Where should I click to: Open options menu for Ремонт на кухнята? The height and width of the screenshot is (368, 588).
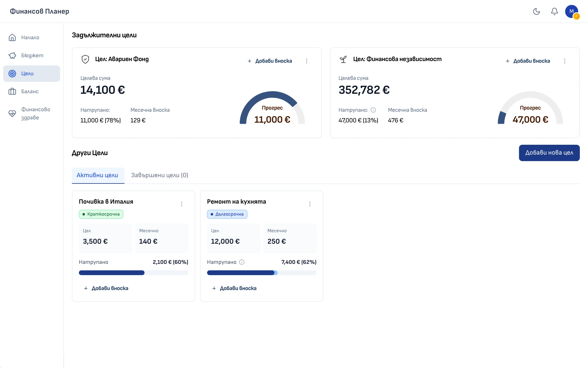click(x=310, y=204)
